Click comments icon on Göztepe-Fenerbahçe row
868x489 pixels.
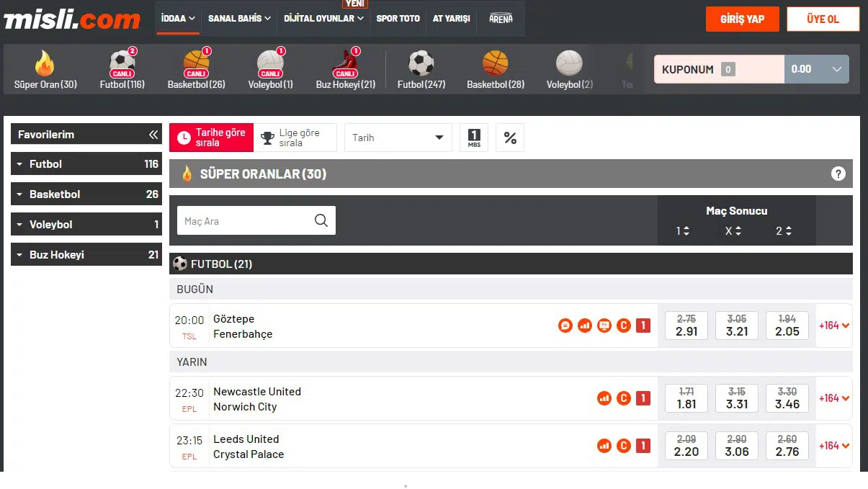click(565, 326)
